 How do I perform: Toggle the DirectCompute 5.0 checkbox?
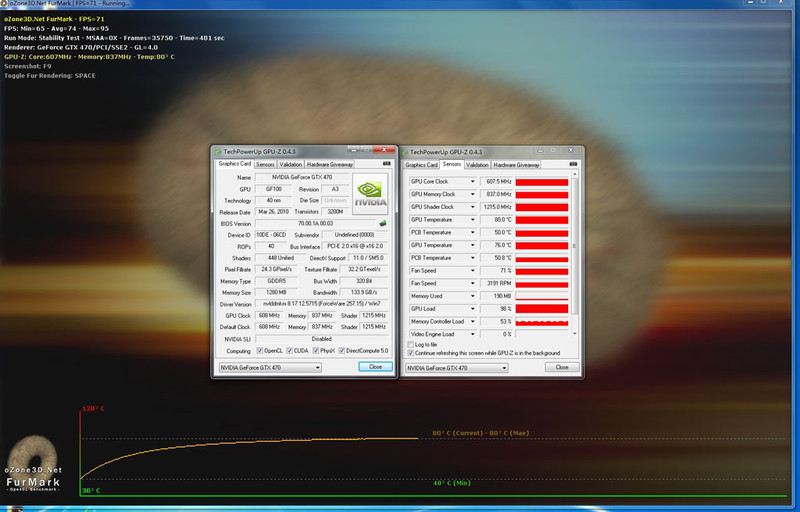(342, 351)
